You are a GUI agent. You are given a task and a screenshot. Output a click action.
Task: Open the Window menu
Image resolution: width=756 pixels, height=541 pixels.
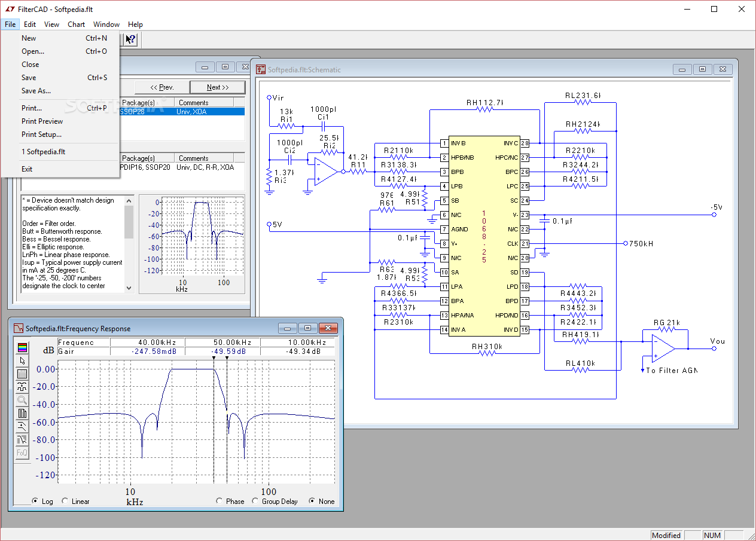(106, 25)
